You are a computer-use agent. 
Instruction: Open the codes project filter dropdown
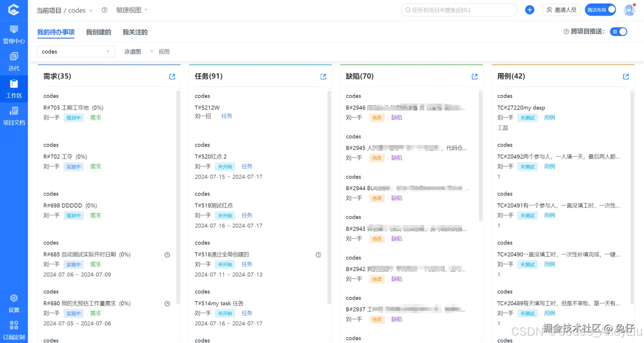76,51
